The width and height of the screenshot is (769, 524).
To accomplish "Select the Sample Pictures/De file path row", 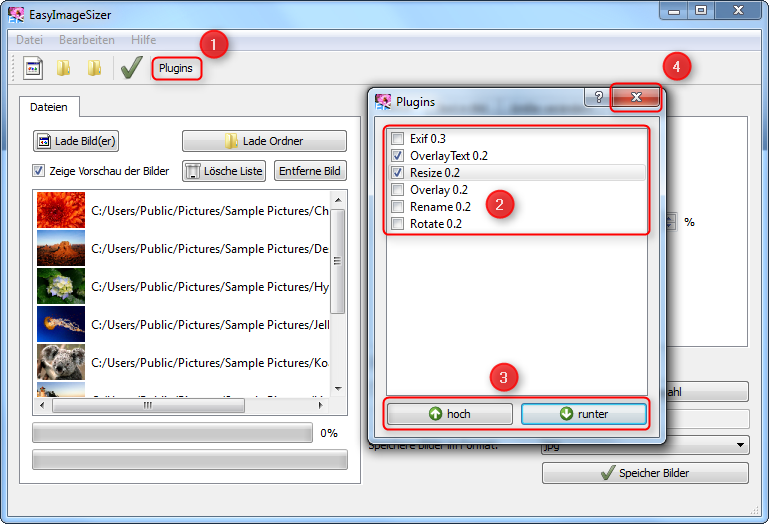I will (x=182, y=248).
